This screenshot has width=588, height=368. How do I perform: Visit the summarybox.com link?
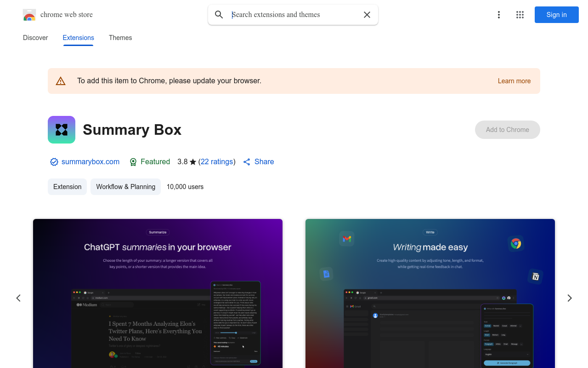tap(90, 162)
